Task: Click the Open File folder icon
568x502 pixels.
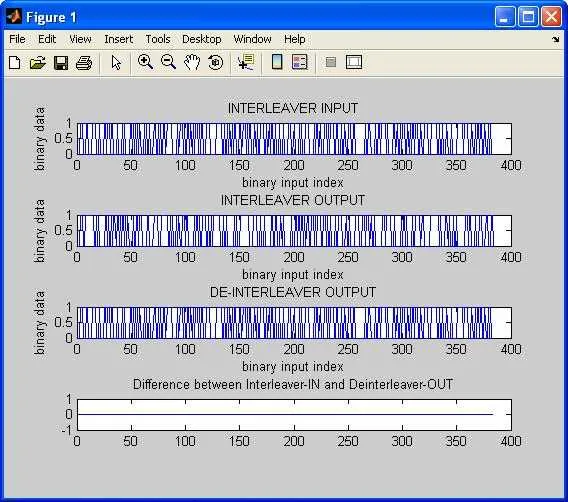Action: pos(37,62)
